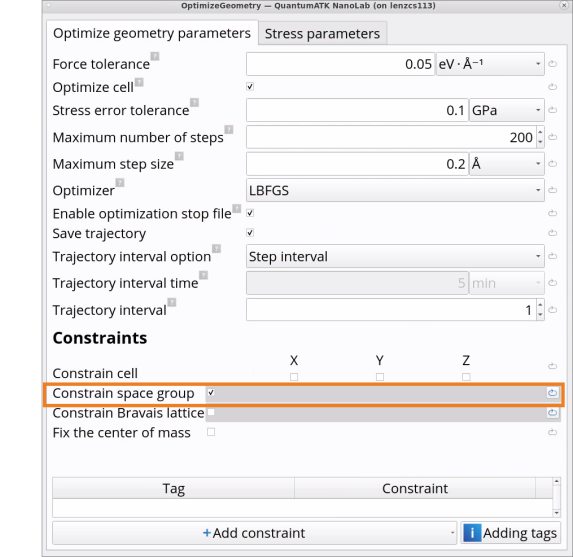This screenshot has width=573, height=557.
Task: Reset the Optimizer setting using its reset icon
Action: coord(552,190)
